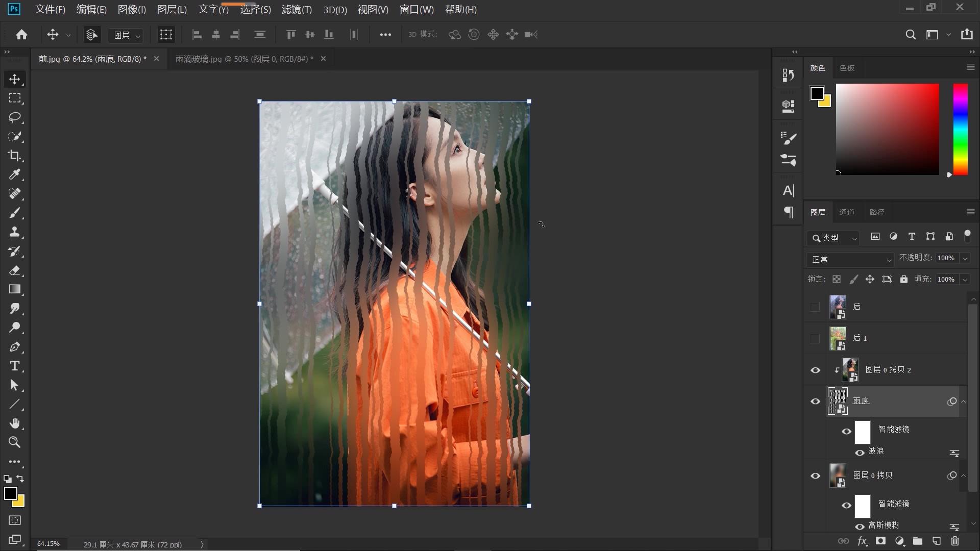Show the hidden layer 后 1
The image size is (980, 551).
coord(815,338)
